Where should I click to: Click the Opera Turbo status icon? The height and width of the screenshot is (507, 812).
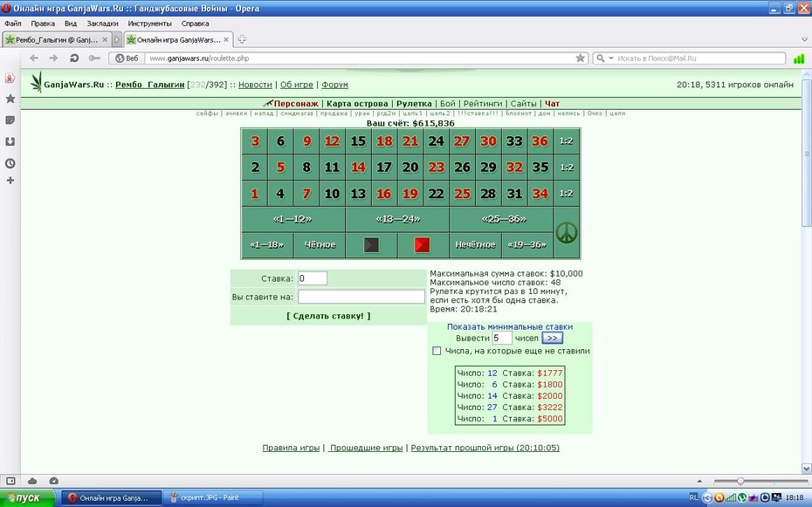[x=54, y=481]
